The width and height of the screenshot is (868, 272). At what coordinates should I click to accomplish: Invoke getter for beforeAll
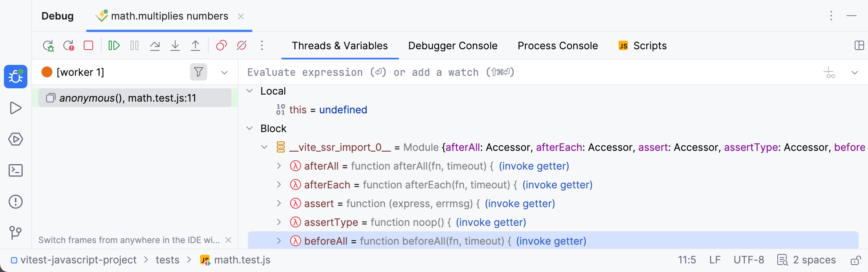(551, 241)
